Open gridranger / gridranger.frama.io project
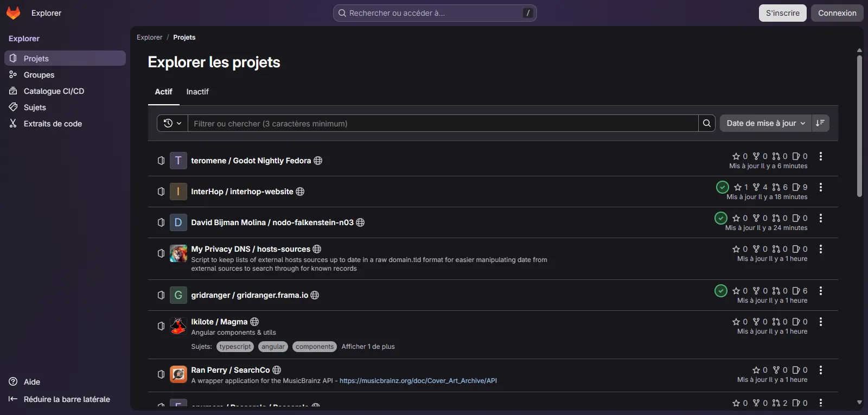Screen dimensions: 868x415 (x=250, y=295)
